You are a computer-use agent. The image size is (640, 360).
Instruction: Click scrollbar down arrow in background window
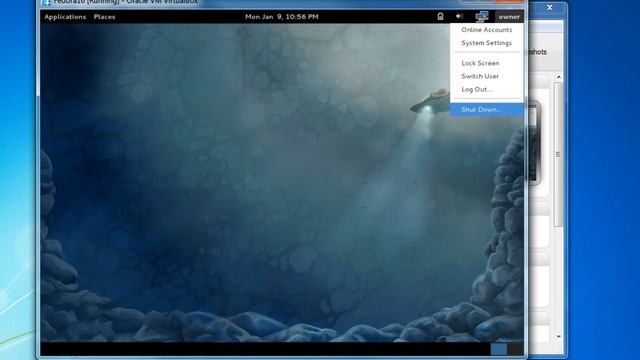(559, 336)
